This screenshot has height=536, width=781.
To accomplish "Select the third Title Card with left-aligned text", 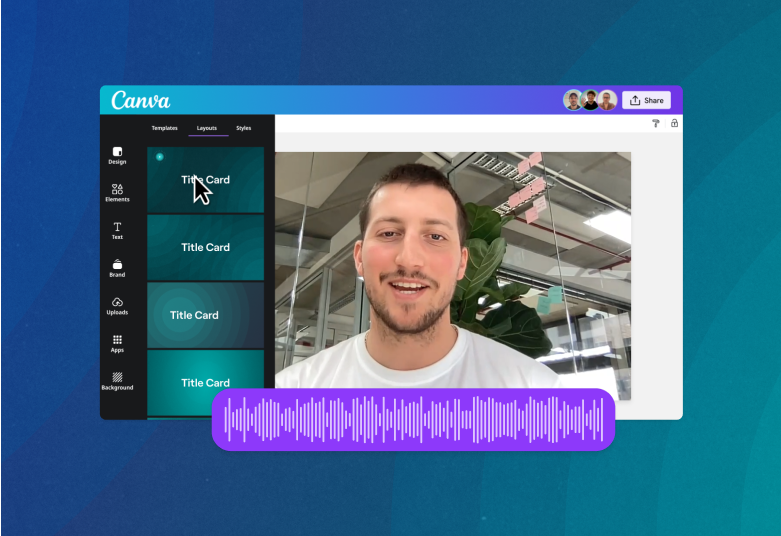I will pos(205,315).
